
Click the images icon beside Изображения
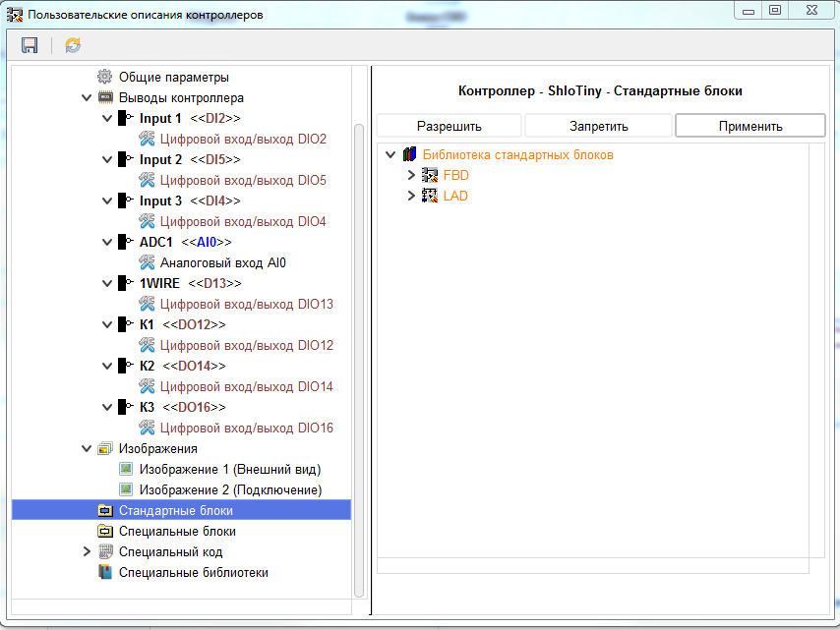pos(105,448)
